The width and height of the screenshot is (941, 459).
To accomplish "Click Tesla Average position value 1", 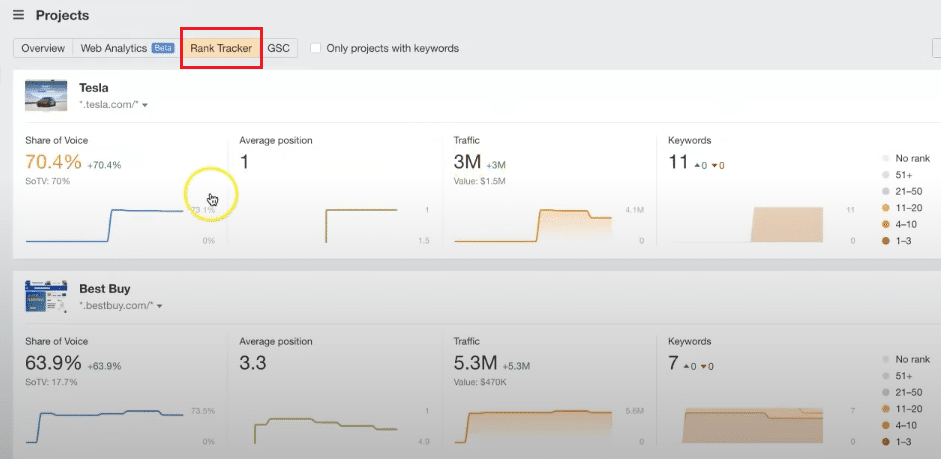I will click(244, 162).
